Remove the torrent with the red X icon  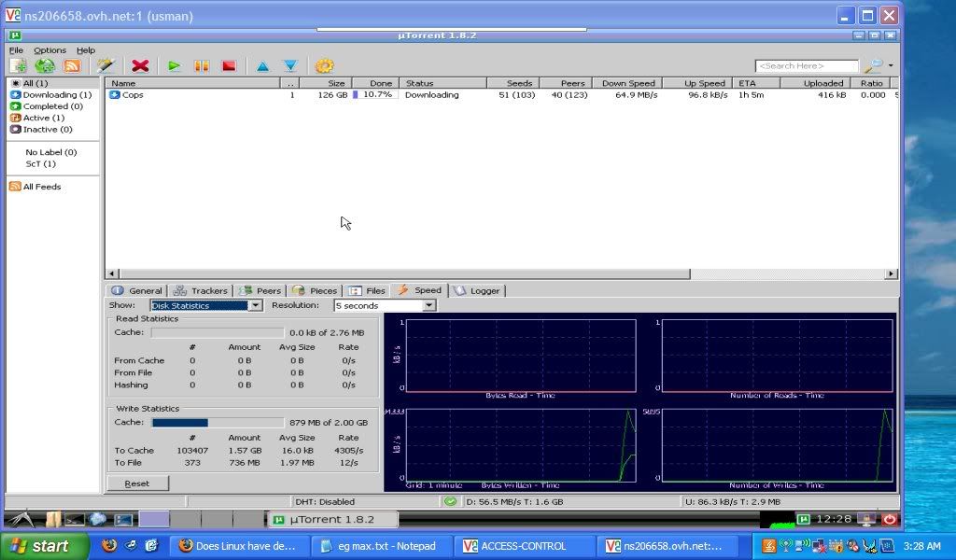140,66
